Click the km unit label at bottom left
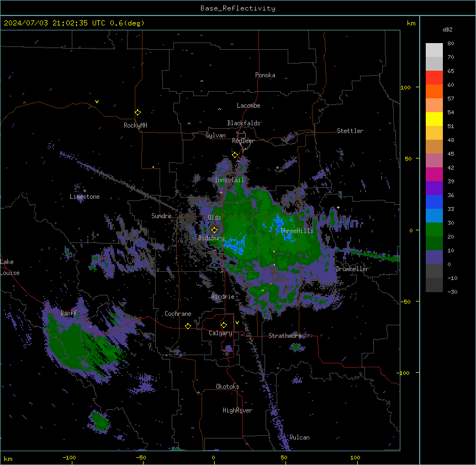 8,458
